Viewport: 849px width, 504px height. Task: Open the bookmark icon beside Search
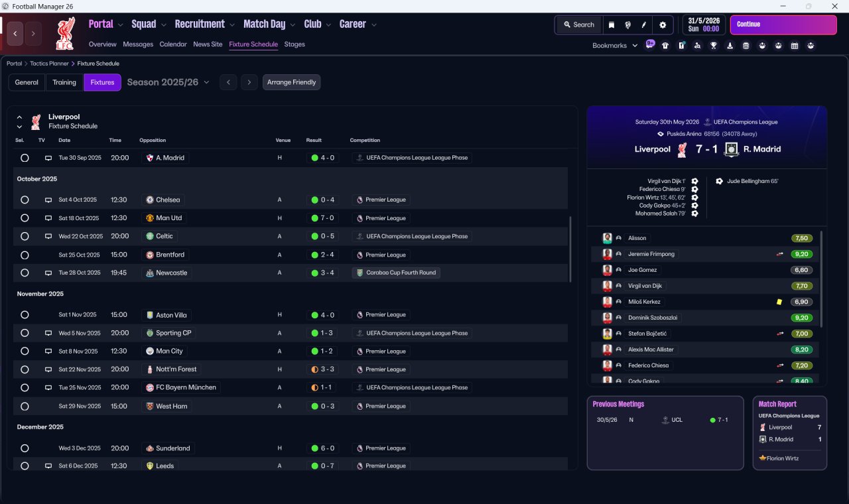[612, 25]
